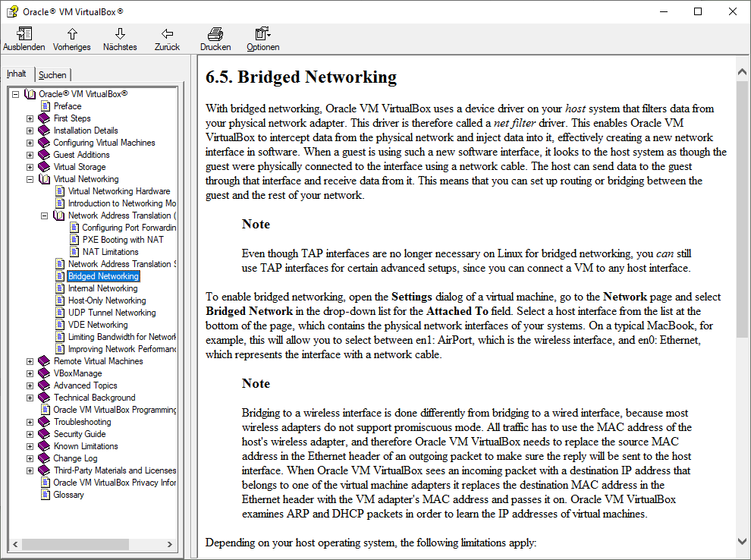
Task: Click tree pane horizontal scroll-left arrow
Action: pyautogui.click(x=15, y=544)
